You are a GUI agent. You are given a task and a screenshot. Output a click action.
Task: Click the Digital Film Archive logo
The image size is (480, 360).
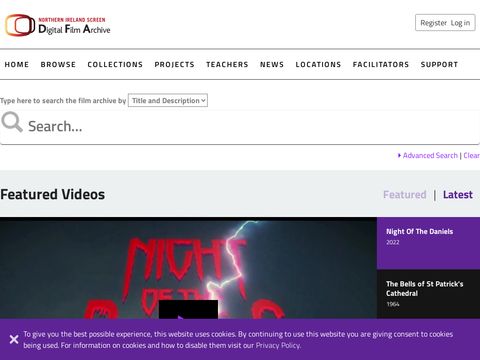[x=58, y=25]
